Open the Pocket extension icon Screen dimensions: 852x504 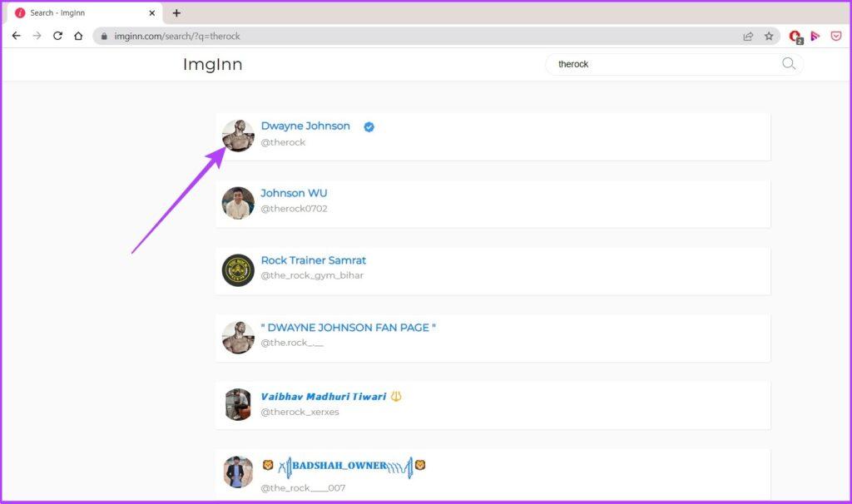(x=836, y=37)
